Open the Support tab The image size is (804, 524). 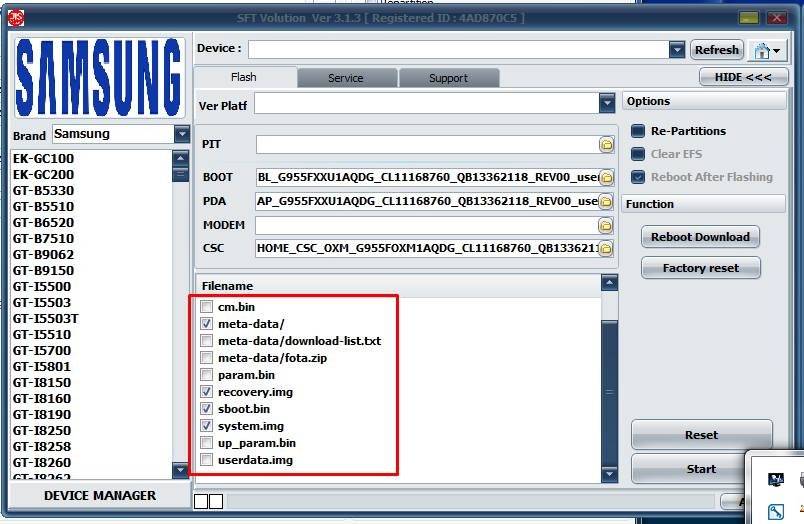coord(448,78)
